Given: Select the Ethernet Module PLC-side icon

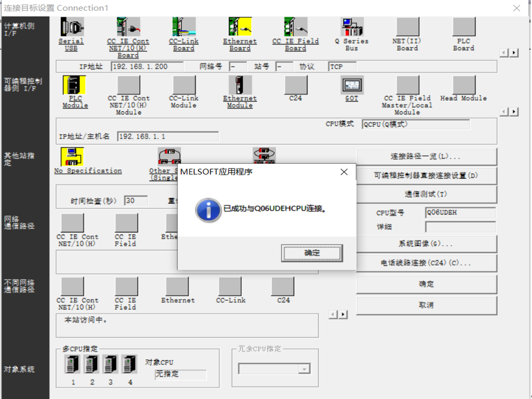Looking at the screenshot, I should point(240,85).
